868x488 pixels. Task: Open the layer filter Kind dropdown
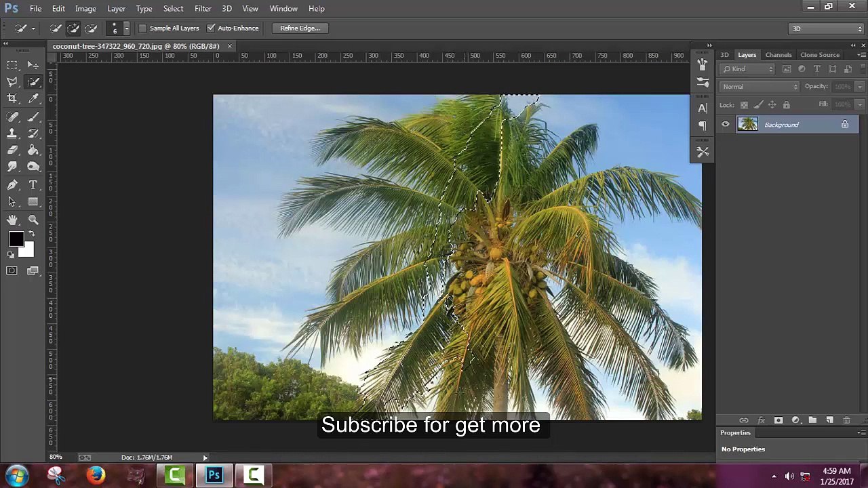pos(748,69)
